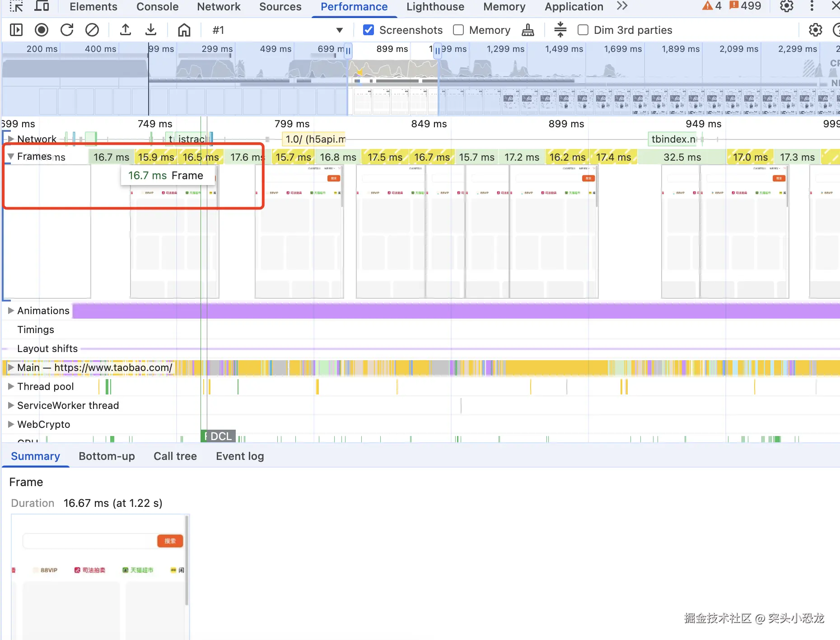Click the warnings count badge showing 4
840x640 pixels.
tap(712, 6)
